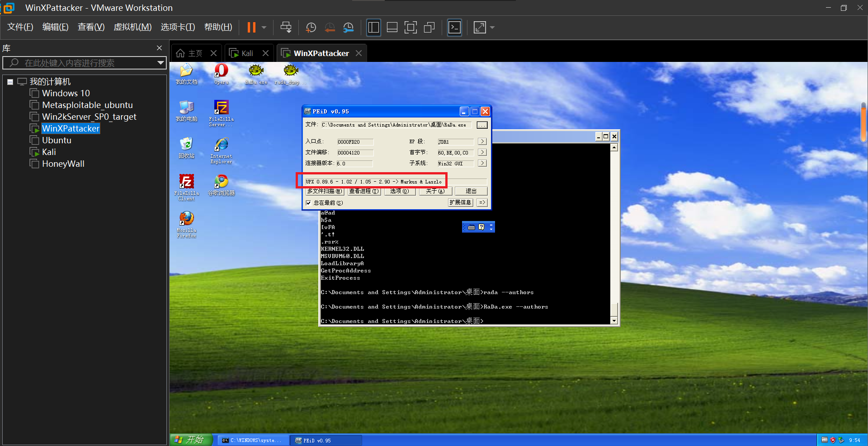The width and height of the screenshot is (868, 446).
Task: Open the 查看(V) menu
Action: click(91, 27)
